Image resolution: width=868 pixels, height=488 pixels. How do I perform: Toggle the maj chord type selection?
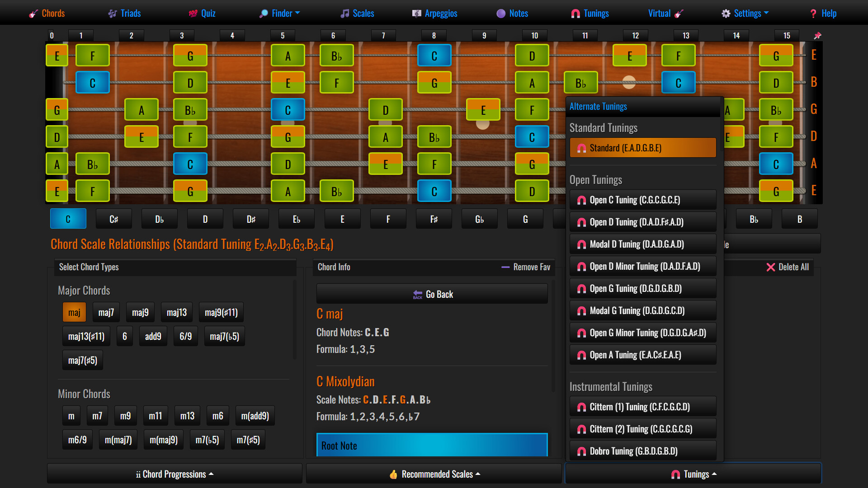[74, 312]
